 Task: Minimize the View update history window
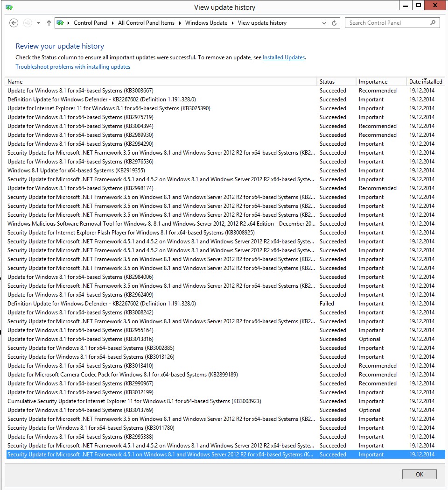tap(405, 5)
